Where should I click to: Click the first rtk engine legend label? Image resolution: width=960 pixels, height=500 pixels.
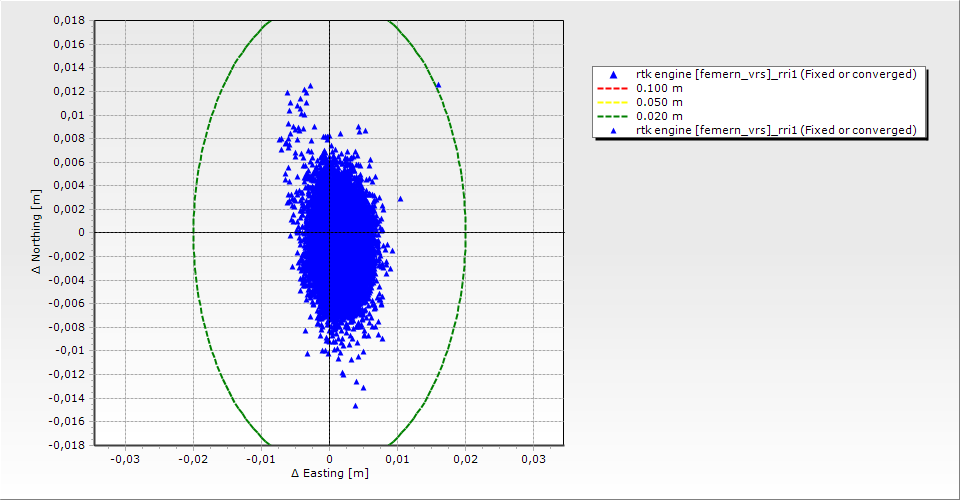click(776, 75)
